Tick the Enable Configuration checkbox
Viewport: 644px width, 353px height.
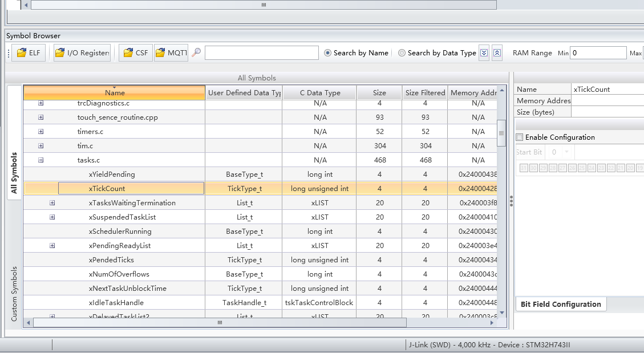520,137
